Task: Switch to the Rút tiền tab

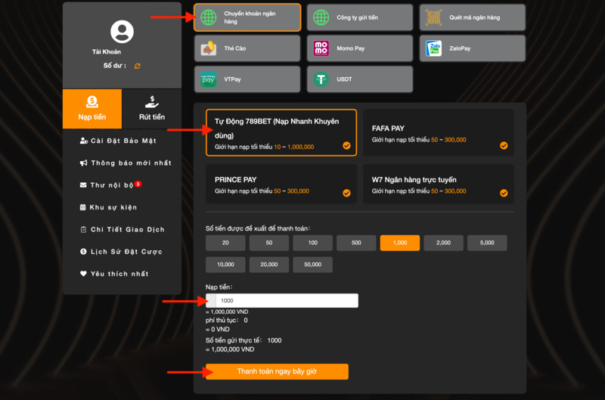Action: tap(152, 109)
